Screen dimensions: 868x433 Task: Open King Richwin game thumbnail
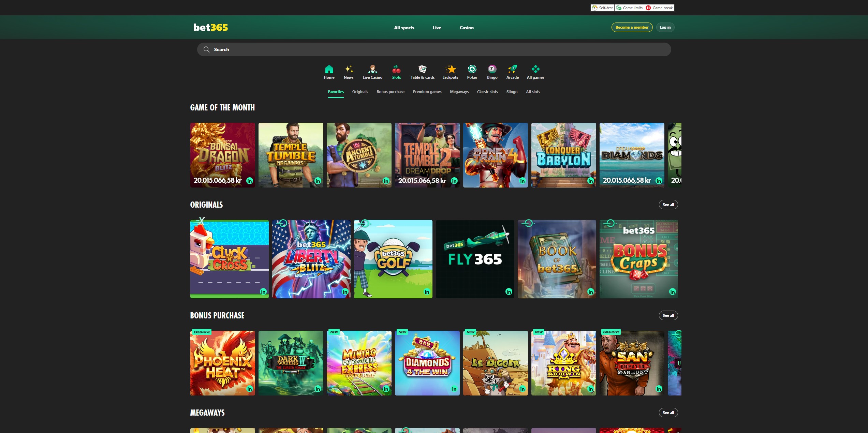click(563, 363)
